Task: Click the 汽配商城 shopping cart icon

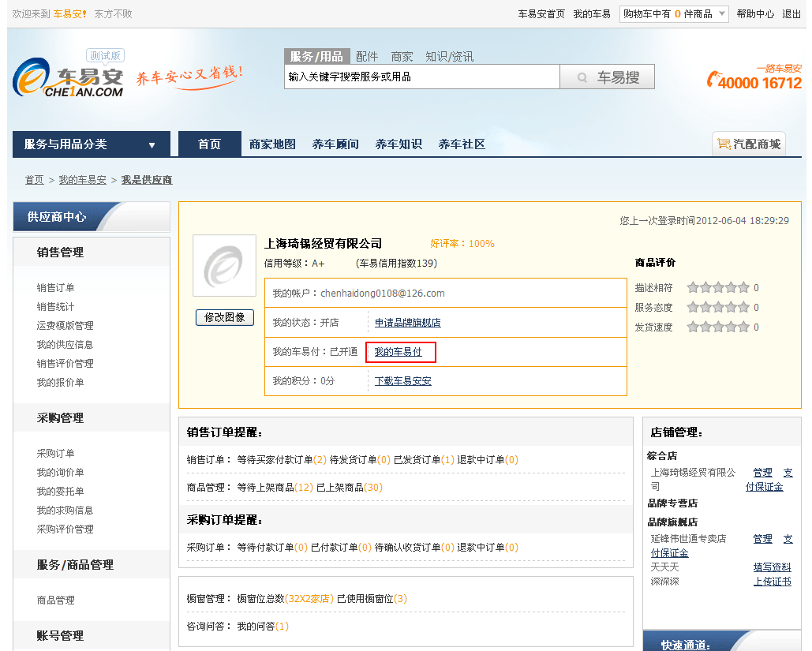Action: tap(724, 144)
